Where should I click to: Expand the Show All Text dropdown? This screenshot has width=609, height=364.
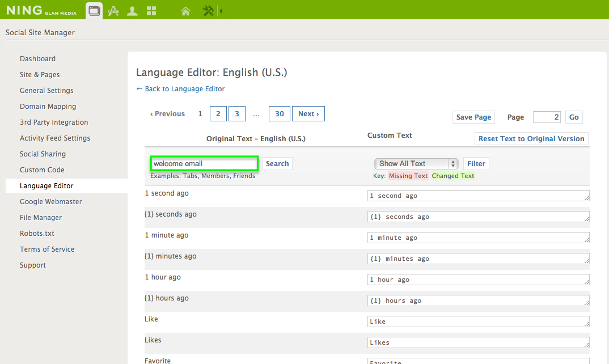pyautogui.click(x=416, y=163)
